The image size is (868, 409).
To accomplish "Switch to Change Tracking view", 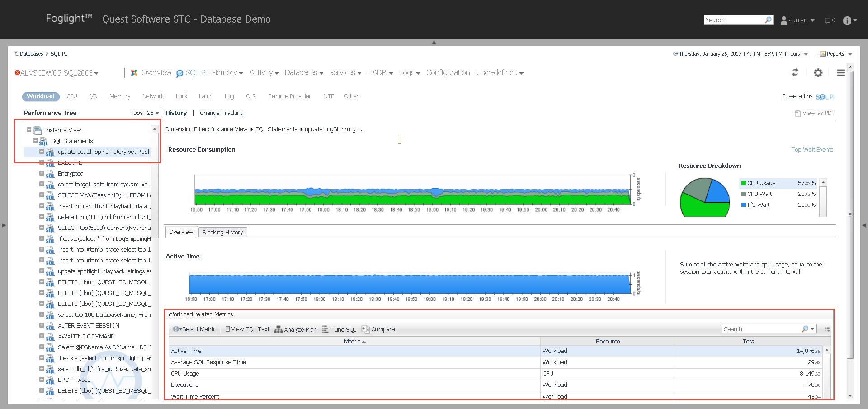I will [222, 113].
